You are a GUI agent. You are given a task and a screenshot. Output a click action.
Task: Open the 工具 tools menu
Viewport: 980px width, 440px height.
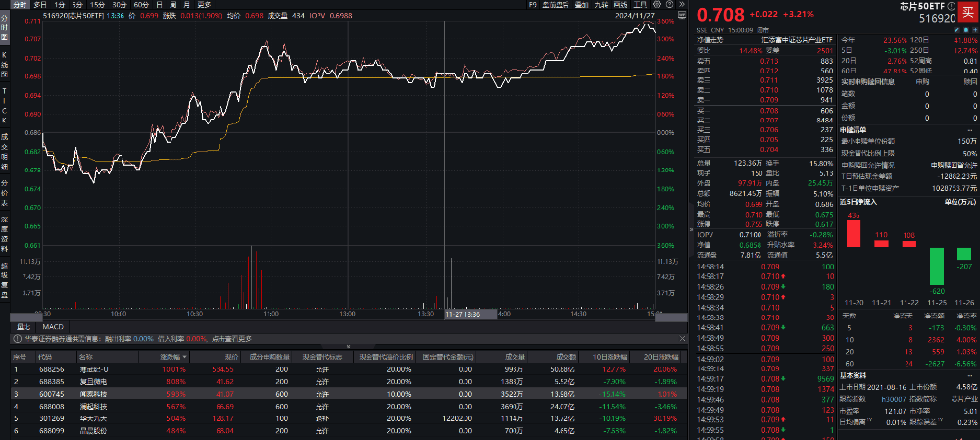click(x=640, y=4)
